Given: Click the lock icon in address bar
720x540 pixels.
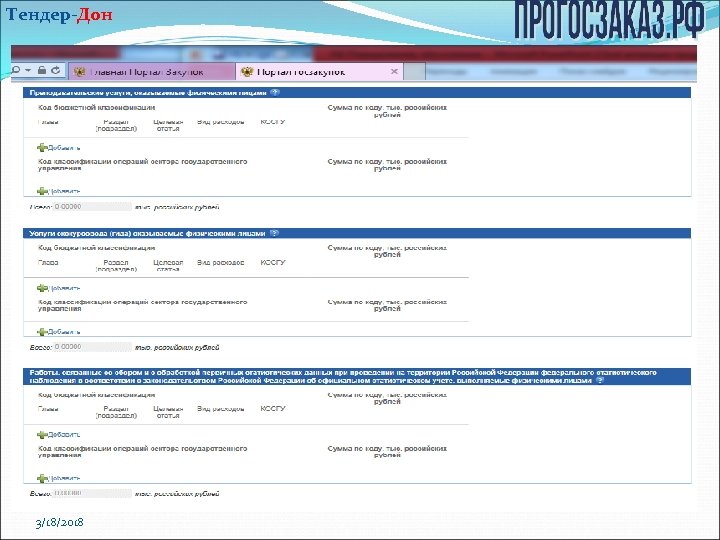Looking at the screenshot, I should point(42,70).
